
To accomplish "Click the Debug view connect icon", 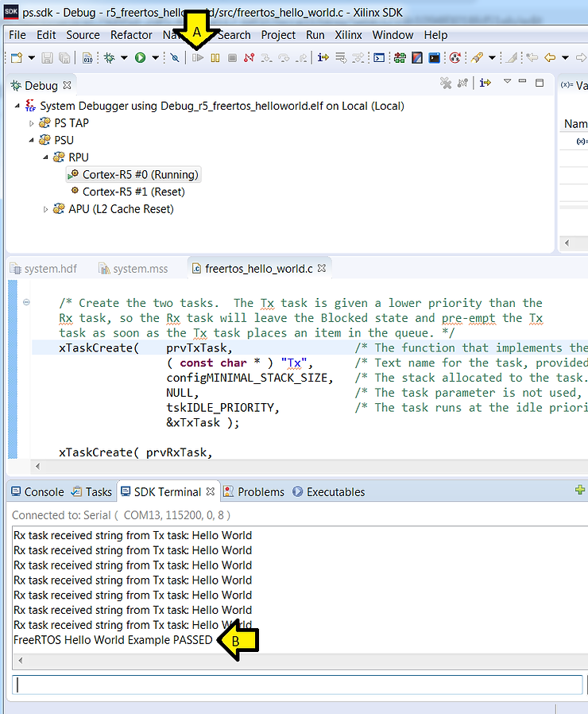I will click(462, 83).
